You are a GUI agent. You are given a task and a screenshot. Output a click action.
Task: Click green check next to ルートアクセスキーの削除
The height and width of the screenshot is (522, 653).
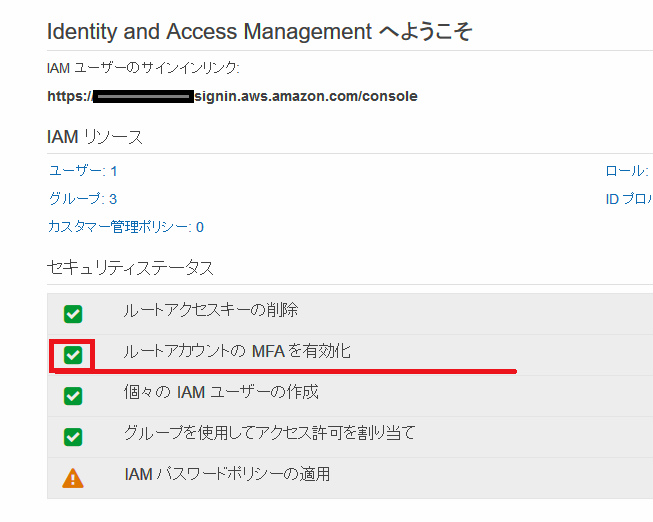coord(73,314)
